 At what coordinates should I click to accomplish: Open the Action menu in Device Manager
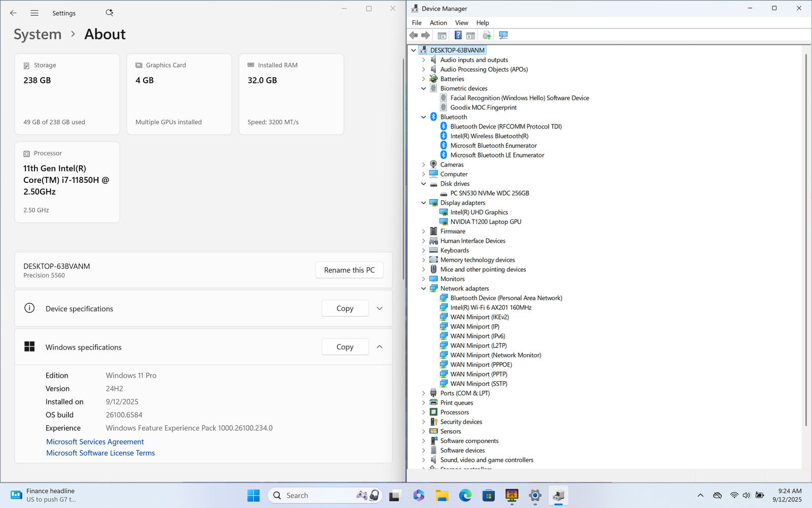click(438, 23)
